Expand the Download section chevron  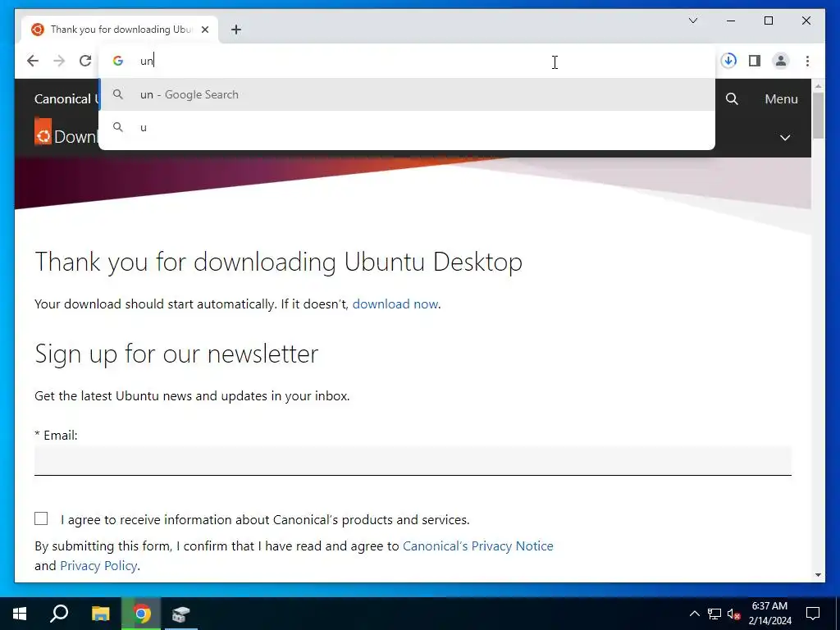pyautogui.click(x=785, y=138)
